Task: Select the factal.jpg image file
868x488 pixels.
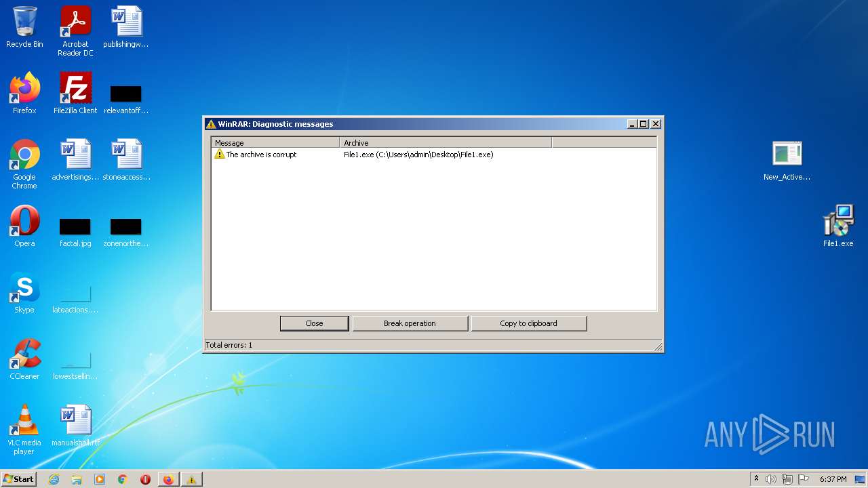Action: [75, 233]
